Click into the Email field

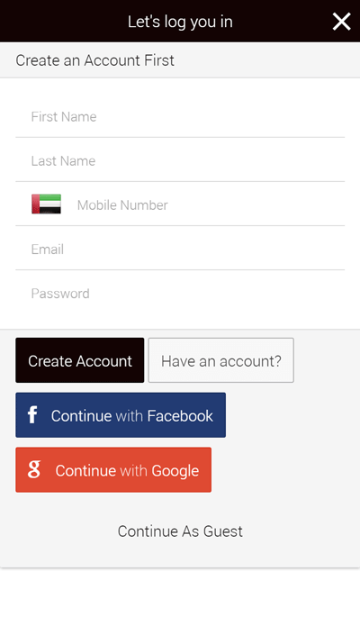(x=180, y=249)
